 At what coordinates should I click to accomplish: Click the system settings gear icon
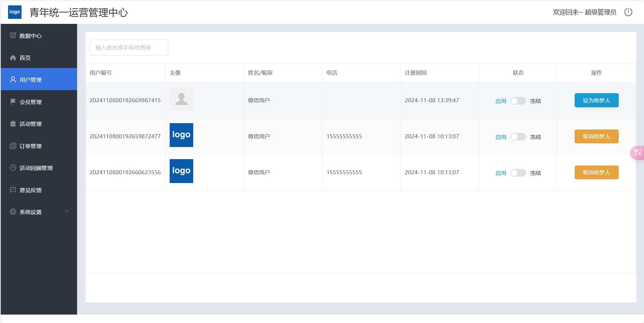coord(13,212)
